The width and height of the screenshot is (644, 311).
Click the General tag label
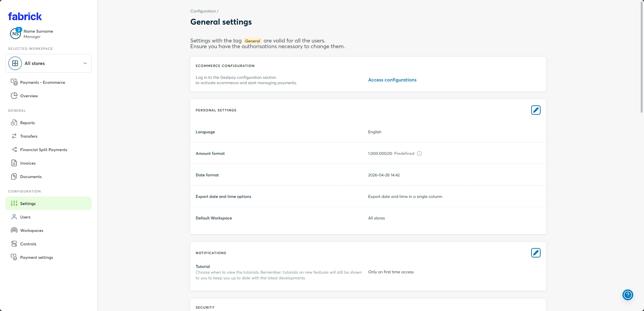coord(253,41)
